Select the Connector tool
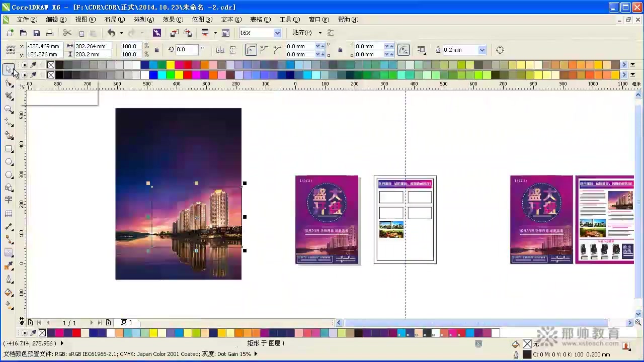The height and width of the screenshot is (362, 644). [9, 240]
